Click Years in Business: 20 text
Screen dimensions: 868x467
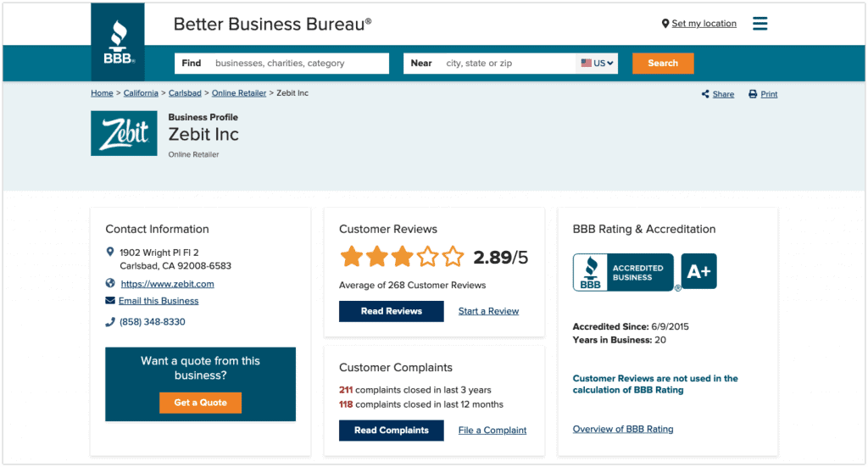619,340
